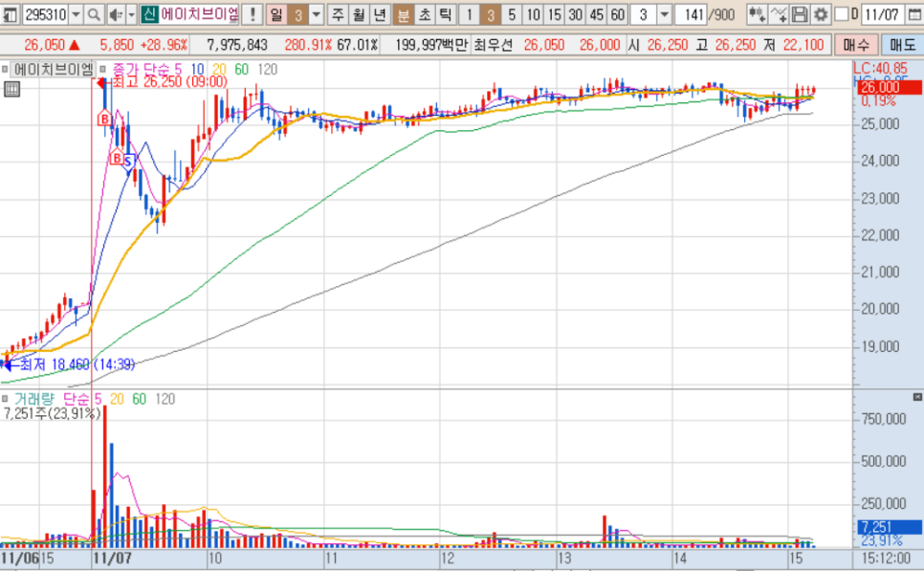Click the red 26,000 current price tag

890,88
